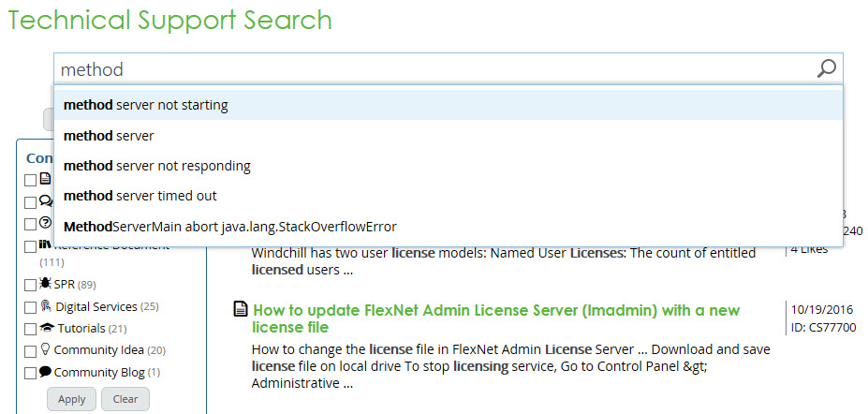This screenshot has width=868, height=414.
Task: Click the magnifying glass search icon
Action: pos(826,68)
